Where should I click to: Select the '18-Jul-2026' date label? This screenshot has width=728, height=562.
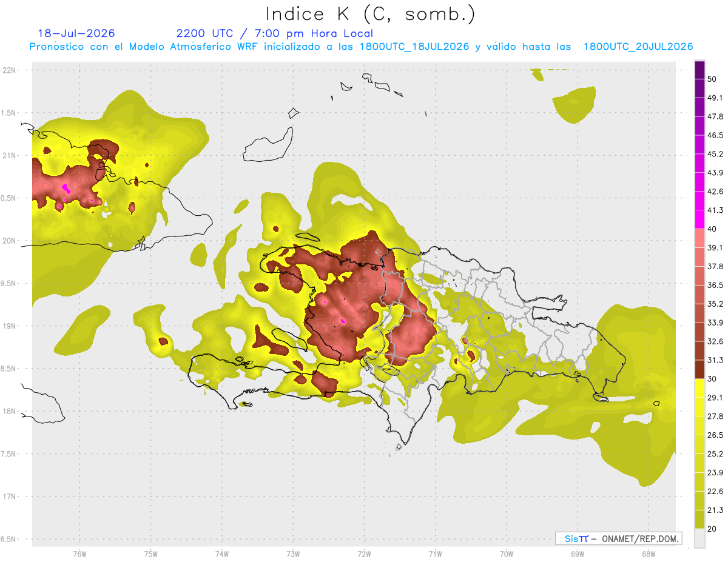coord(76,33)
